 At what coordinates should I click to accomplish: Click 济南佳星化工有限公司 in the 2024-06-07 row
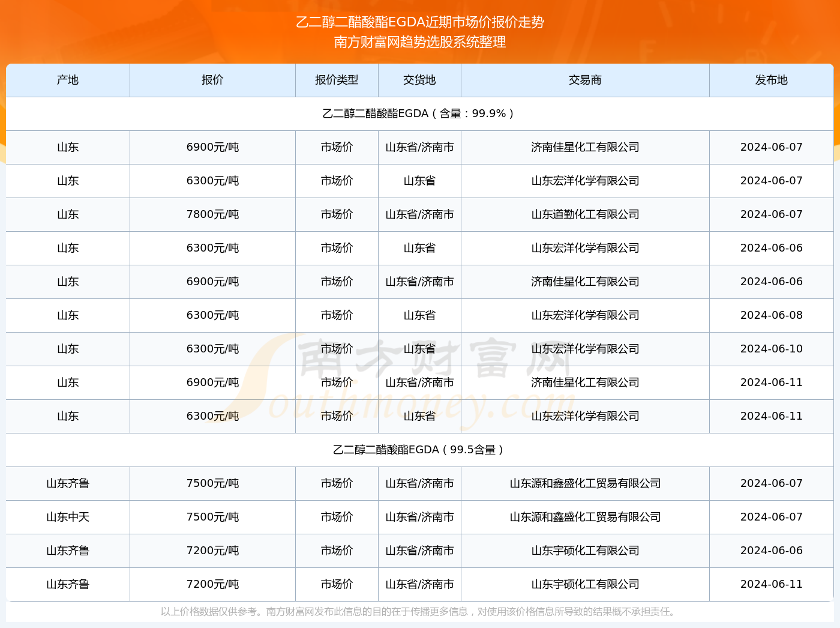tap(585, 147)
